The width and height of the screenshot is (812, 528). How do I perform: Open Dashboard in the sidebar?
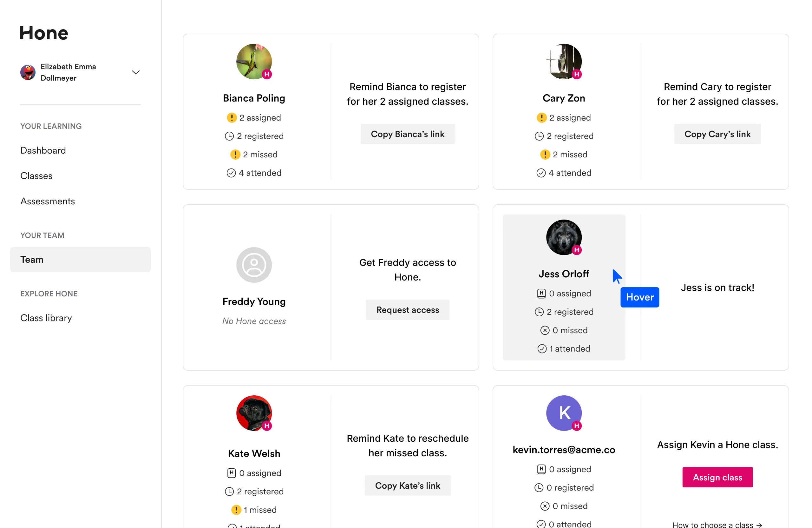[x=43, y=150]
